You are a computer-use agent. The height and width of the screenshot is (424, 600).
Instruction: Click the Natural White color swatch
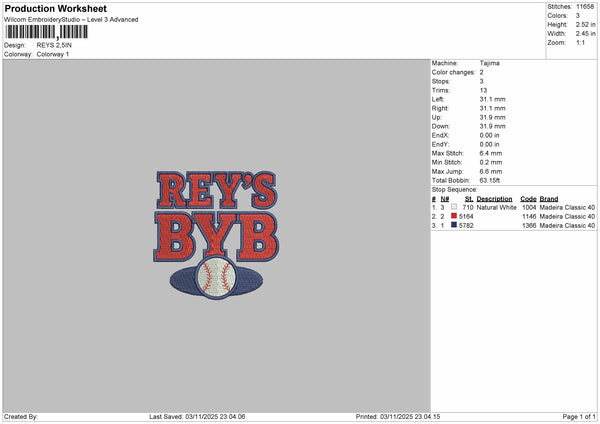[454, 207]
